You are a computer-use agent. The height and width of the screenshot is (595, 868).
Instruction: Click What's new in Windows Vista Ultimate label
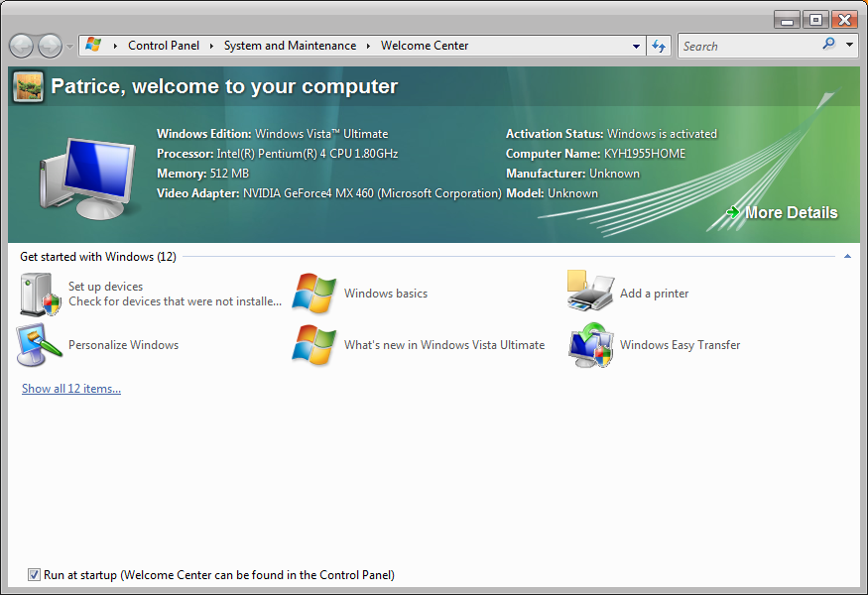(444, 345)
